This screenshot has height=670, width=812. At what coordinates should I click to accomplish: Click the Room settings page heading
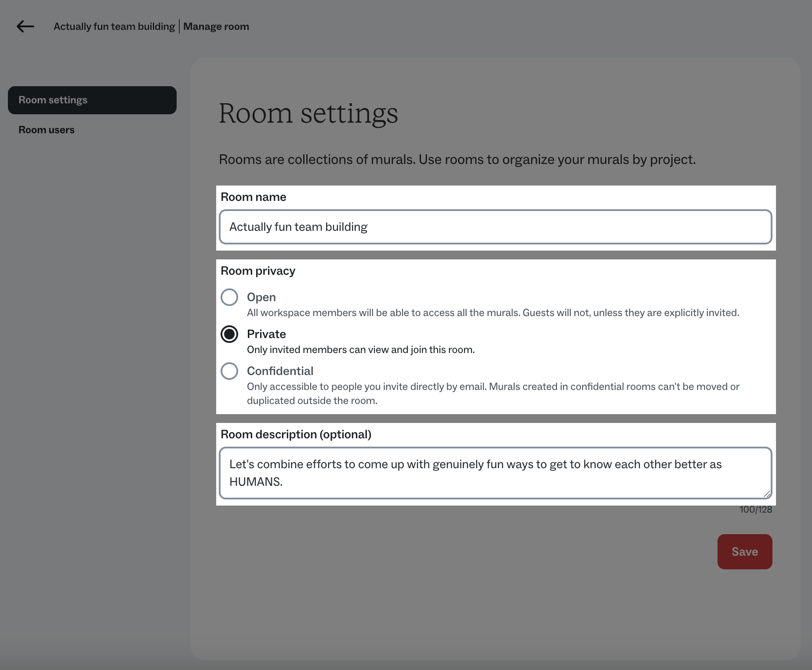308,113
